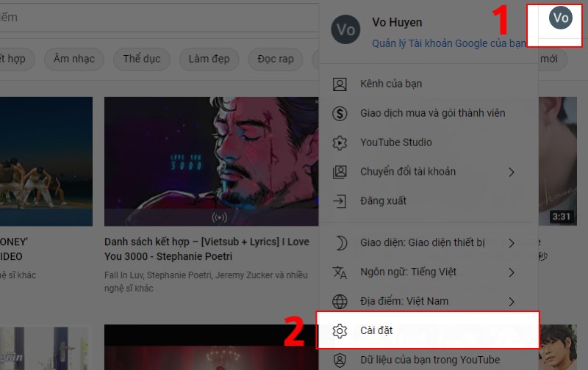
Task: Click the YouTube Studio gear-play icon
Action: click(x=340, y=142)
